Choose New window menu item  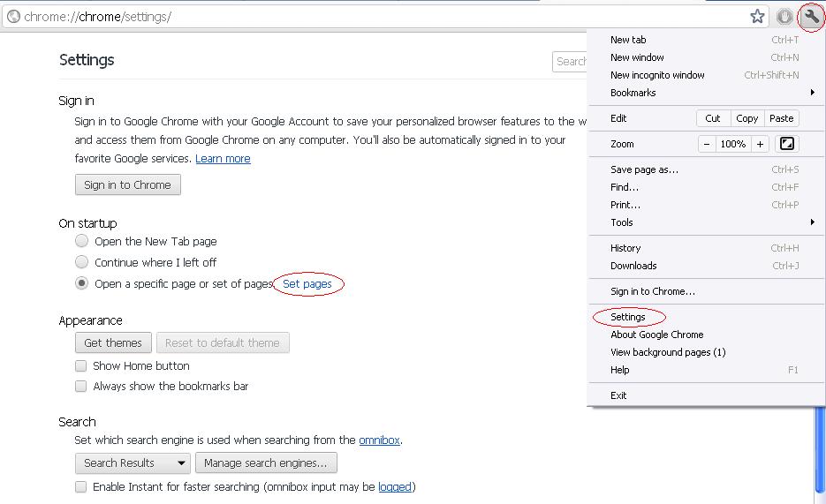coord(706,57)
